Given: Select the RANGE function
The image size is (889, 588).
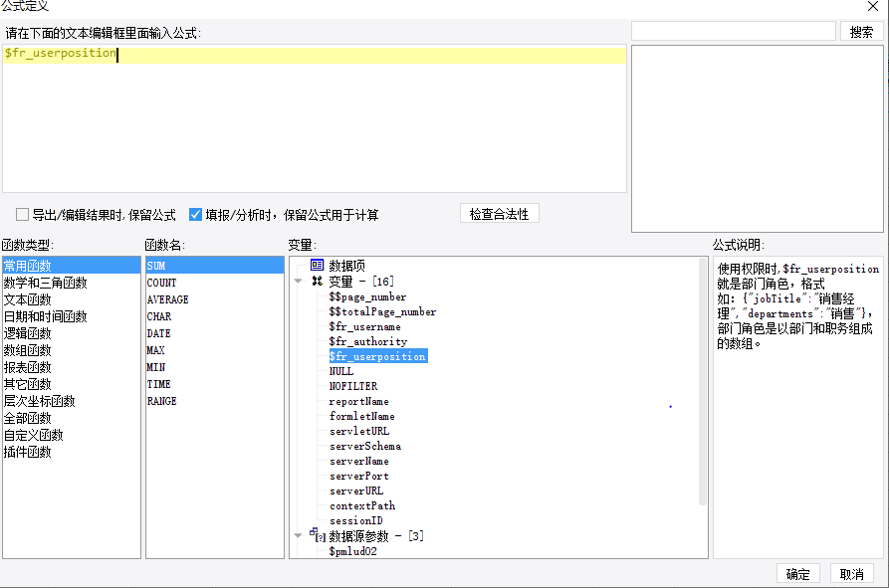Looking at the screenshot, I should (215, 401).
